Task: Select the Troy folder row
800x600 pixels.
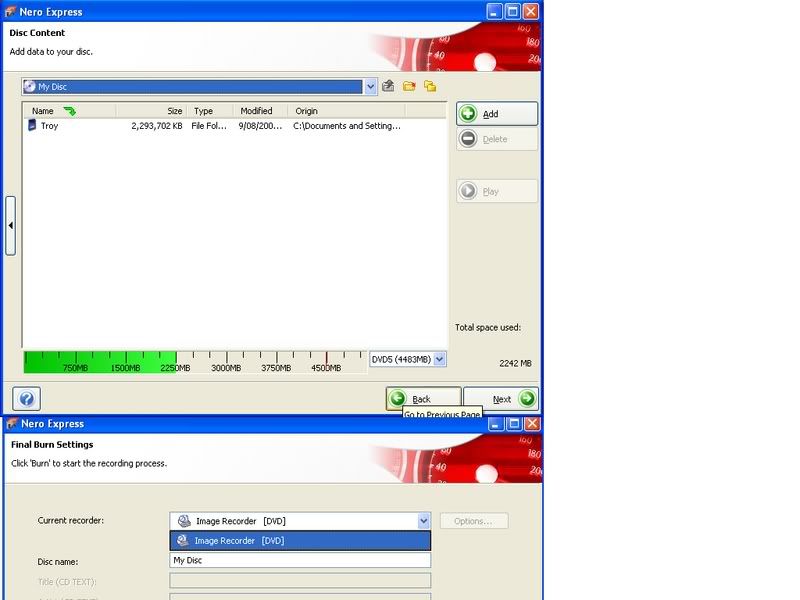Action: point(214,126)
